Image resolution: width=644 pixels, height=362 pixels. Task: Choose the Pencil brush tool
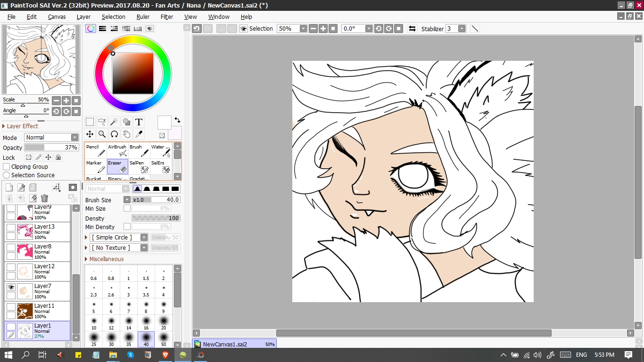coord(96,151)
